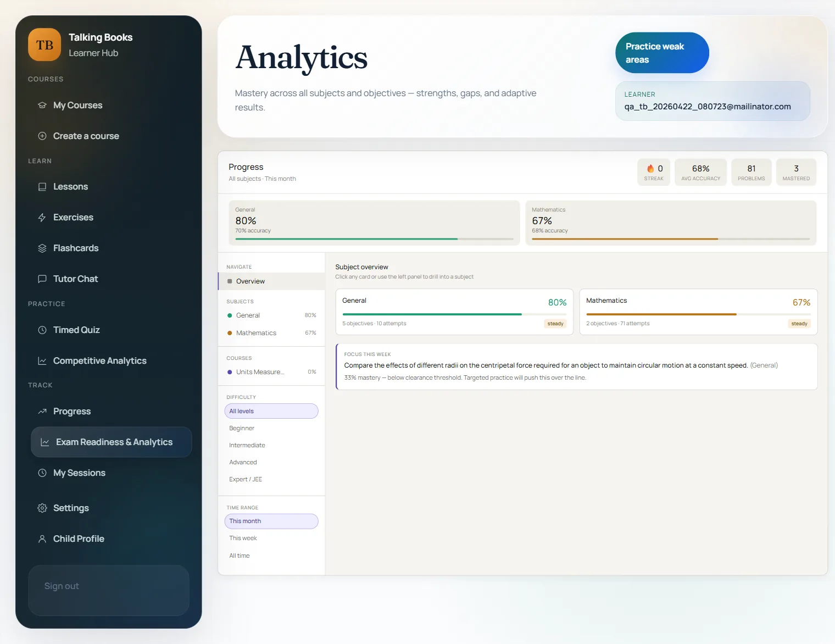The width and height of the screenshot is (835, 644).
Task: Click the Timed Quiz clock icon
Action: pos(42,330)
